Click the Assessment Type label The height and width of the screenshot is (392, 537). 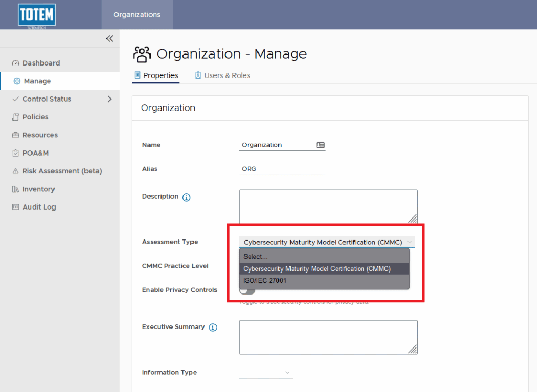[170, 242]
